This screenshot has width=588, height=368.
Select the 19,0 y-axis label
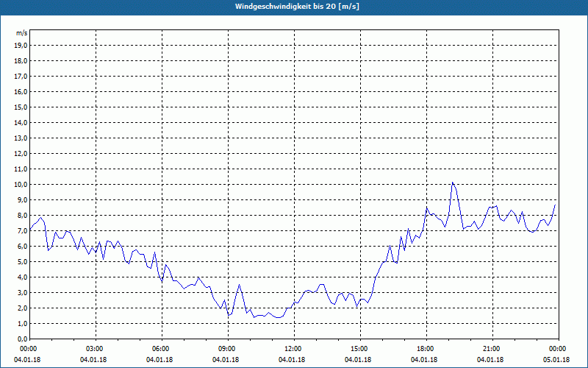(x=21, y=45)
